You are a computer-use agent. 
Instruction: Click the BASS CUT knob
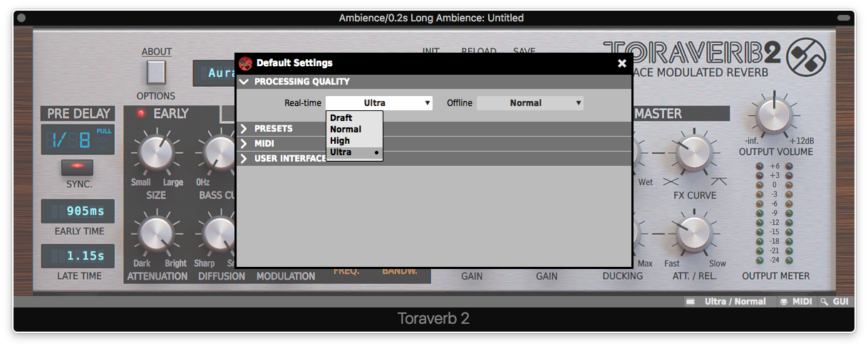219,154
